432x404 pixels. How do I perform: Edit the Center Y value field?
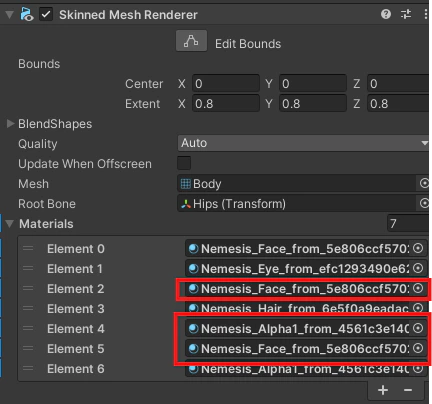[x=313, y=83]
